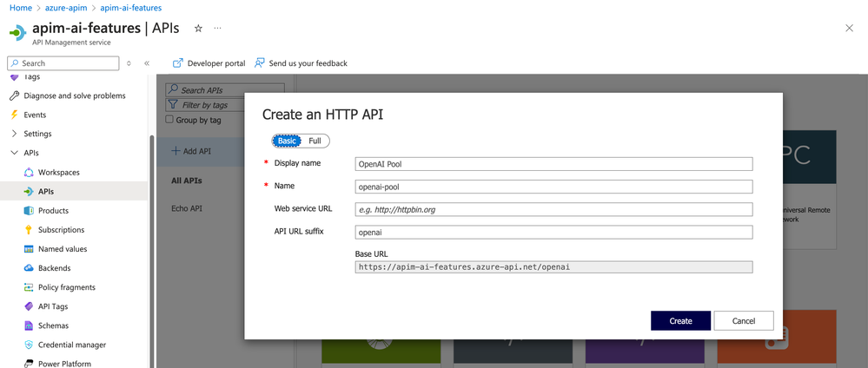Click the APIs arrow icon in the sidebar

(x=29, y=192)
